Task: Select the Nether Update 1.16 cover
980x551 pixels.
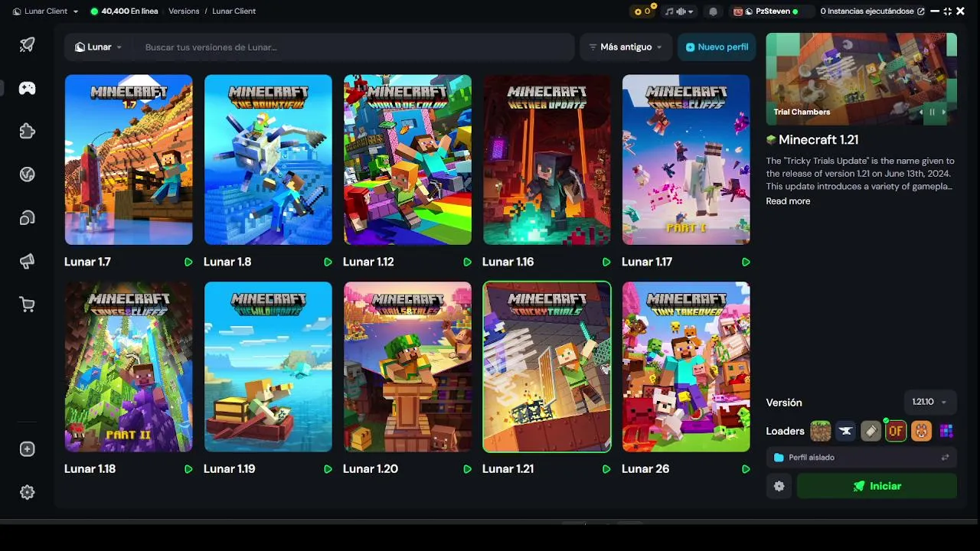Action: pyautogui.click(x=547, y=159)
